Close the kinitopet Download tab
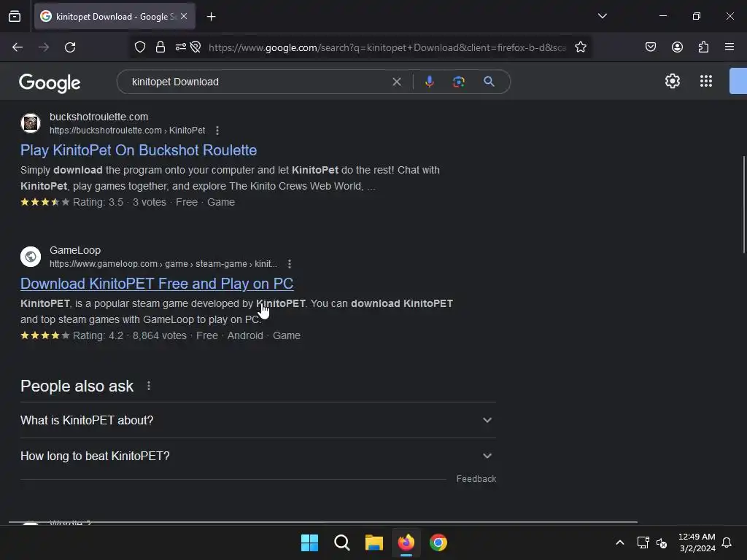The image size is (747, 560). (x=184, y=16)
